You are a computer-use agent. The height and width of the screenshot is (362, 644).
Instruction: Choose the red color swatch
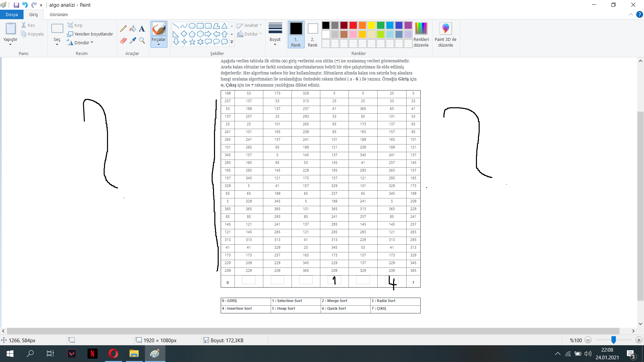click(x=353, y=25)
